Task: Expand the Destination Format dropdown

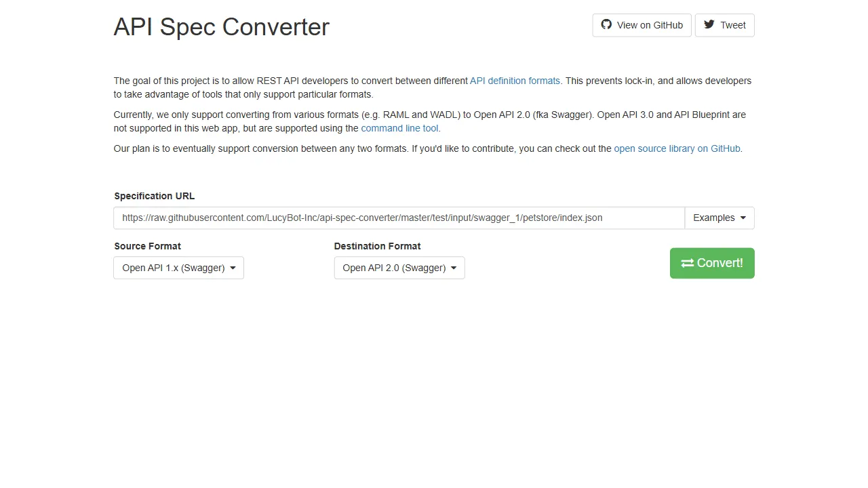Action: [399, 268]
